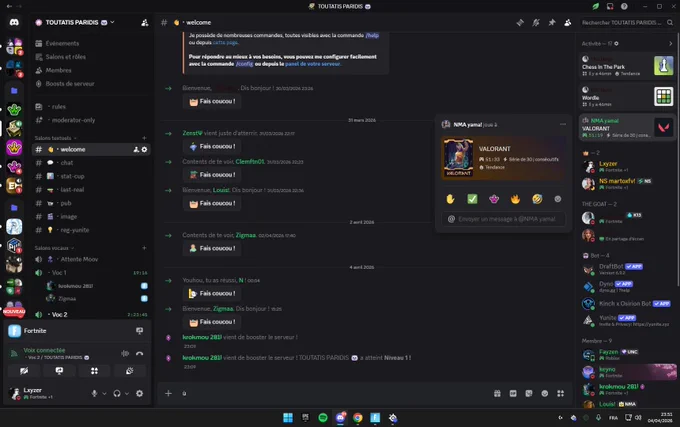Collapse Salons vocaux category

point(54,248)
